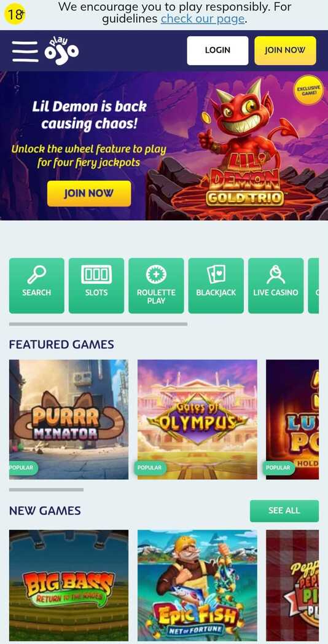Open the Live Casino dealer tile
328x644 pixels.
point(276,286)
